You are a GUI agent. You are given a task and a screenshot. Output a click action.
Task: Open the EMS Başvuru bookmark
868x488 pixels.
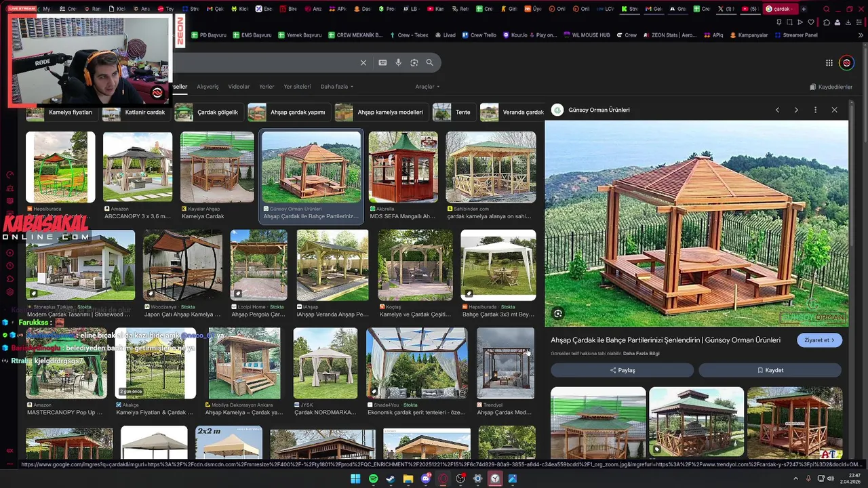click(252, 35)
